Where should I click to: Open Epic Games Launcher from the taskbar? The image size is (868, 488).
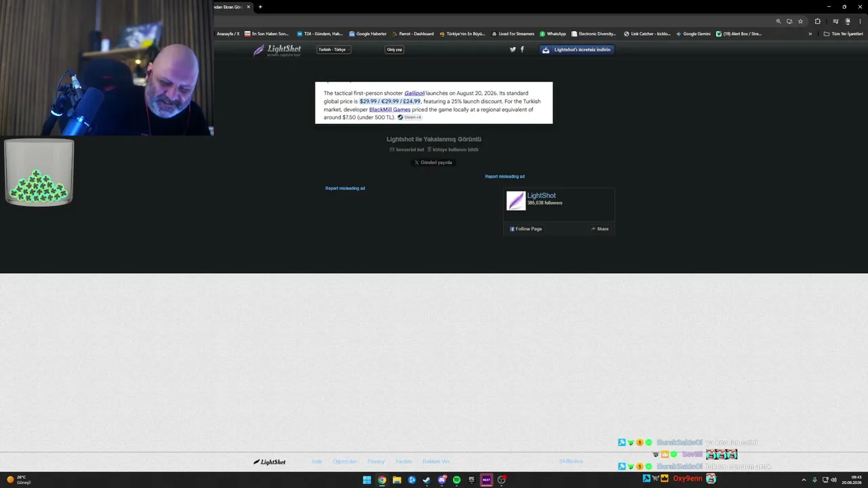pos(471,480)
